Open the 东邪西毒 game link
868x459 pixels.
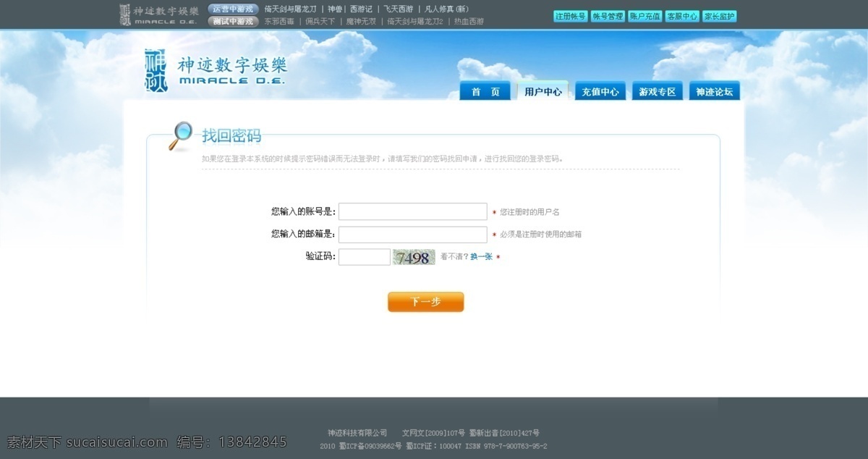click(x=279, y=22)
